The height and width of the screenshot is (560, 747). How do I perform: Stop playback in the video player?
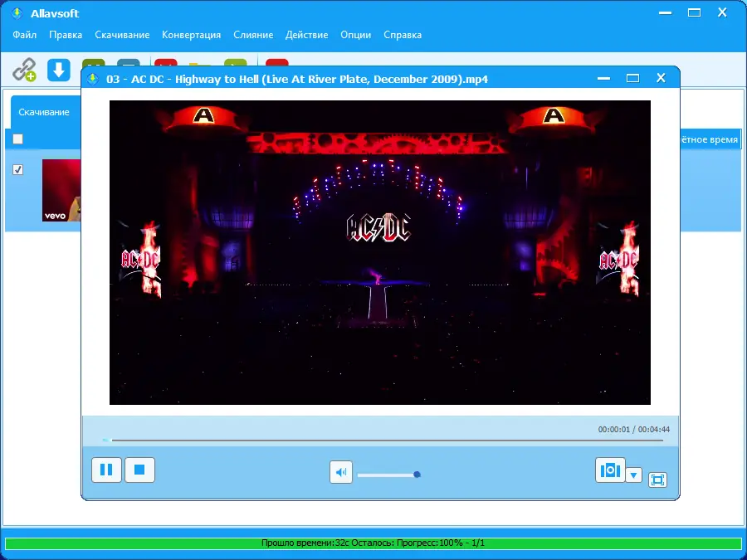coord(139,470)
